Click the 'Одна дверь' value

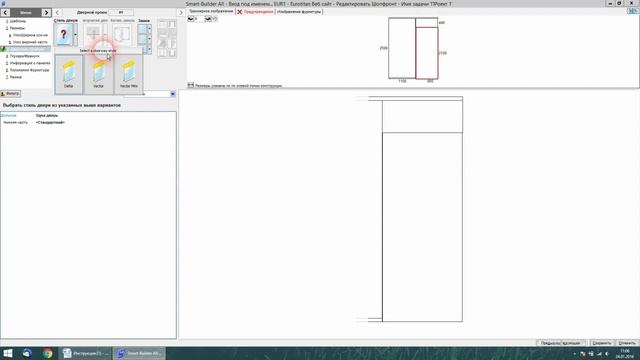point(47,116)
